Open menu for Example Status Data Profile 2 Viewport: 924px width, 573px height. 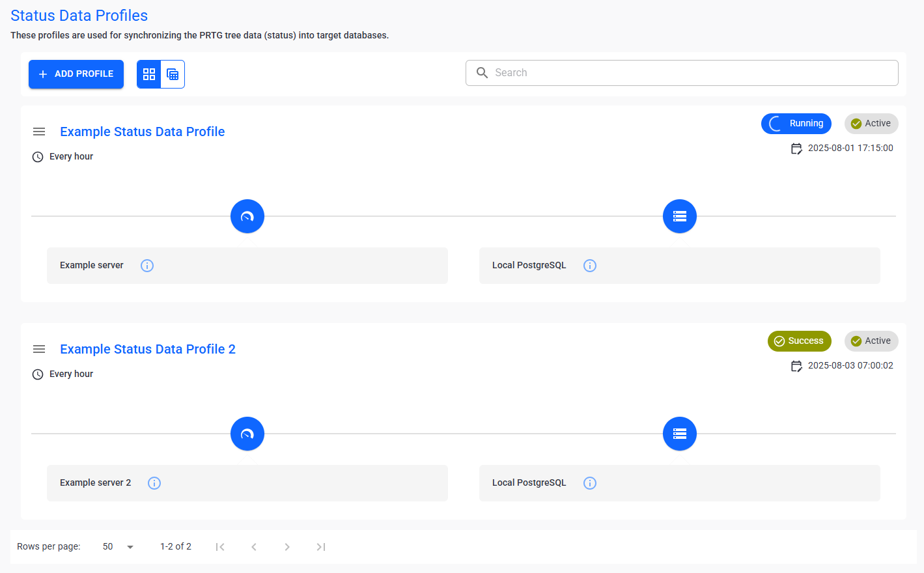[39, 349]
